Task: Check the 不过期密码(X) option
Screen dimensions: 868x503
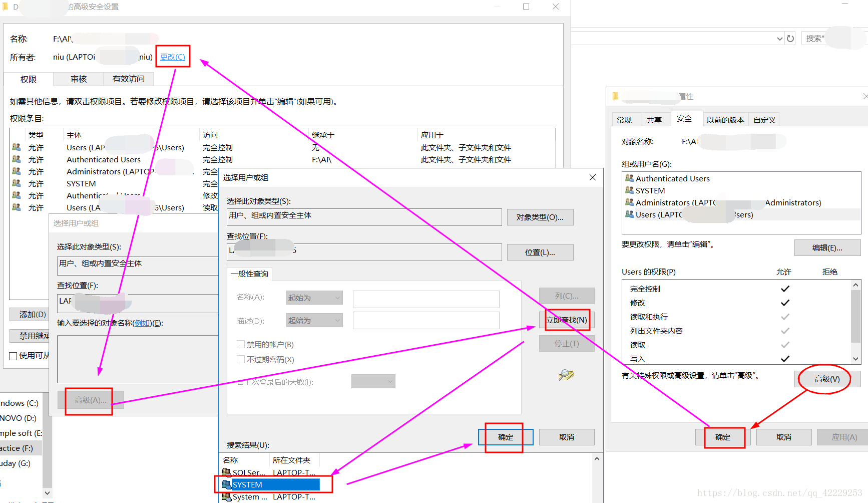Action: pyautogui.click(x=241, y=359)
